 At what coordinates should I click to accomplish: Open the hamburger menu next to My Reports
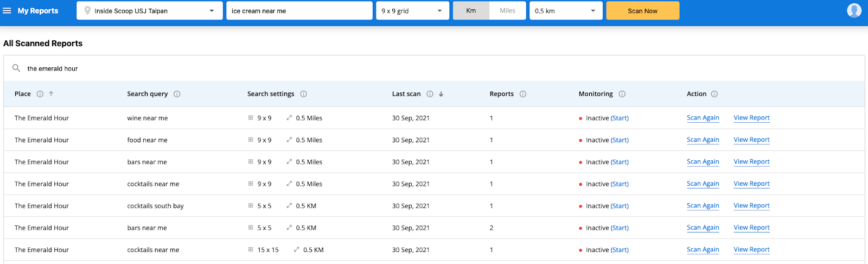coord(7,10)
